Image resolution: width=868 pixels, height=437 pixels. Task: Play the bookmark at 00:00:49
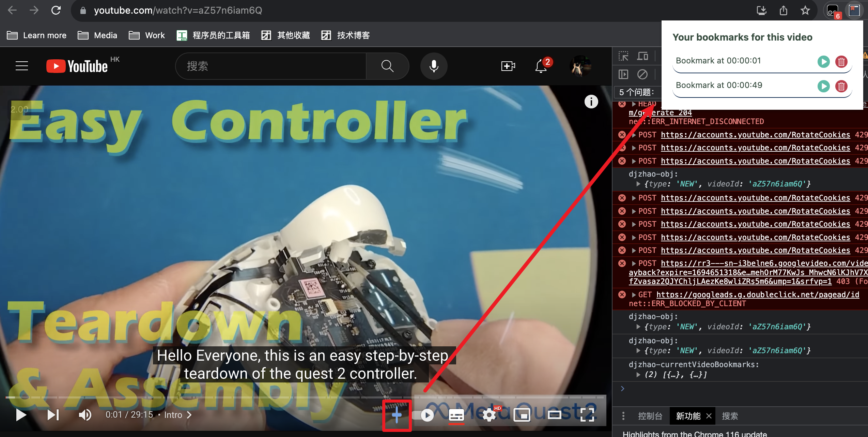point(823,86)
